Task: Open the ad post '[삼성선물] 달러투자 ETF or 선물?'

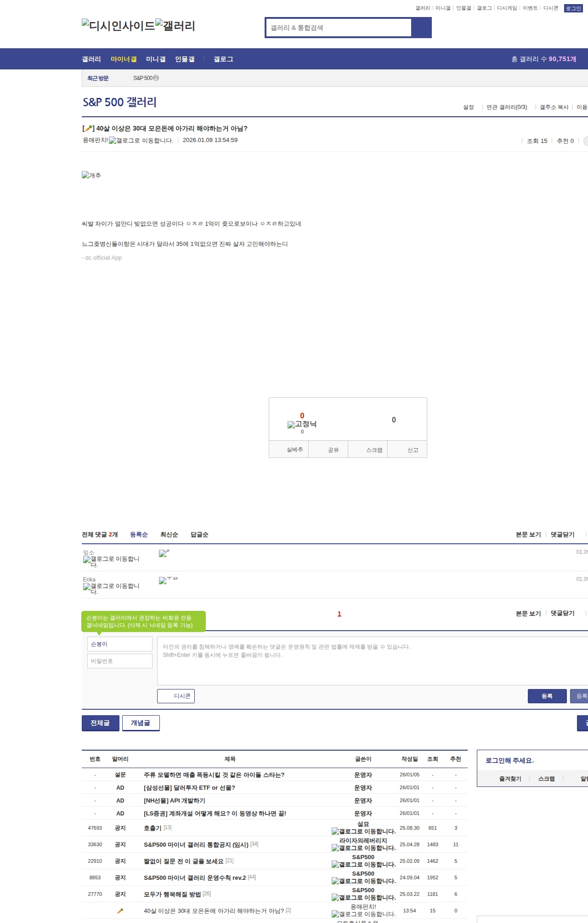Action: (189, 788)
